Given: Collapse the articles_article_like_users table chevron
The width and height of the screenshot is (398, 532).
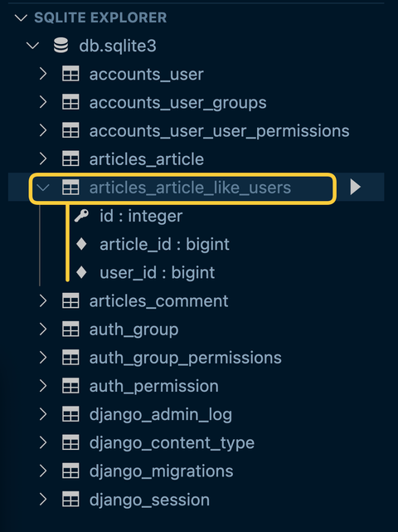Looking at the screenshot, I should (43, 188).
